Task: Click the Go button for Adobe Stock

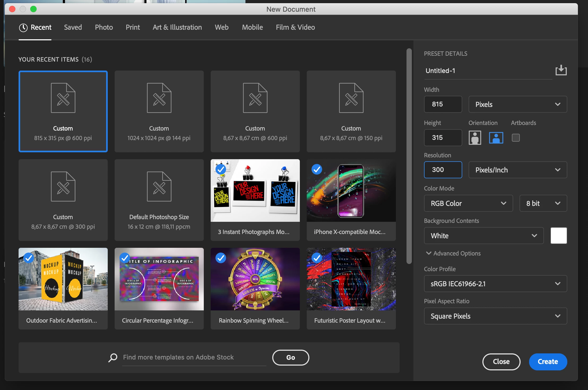Action: (x=291, y=357)
